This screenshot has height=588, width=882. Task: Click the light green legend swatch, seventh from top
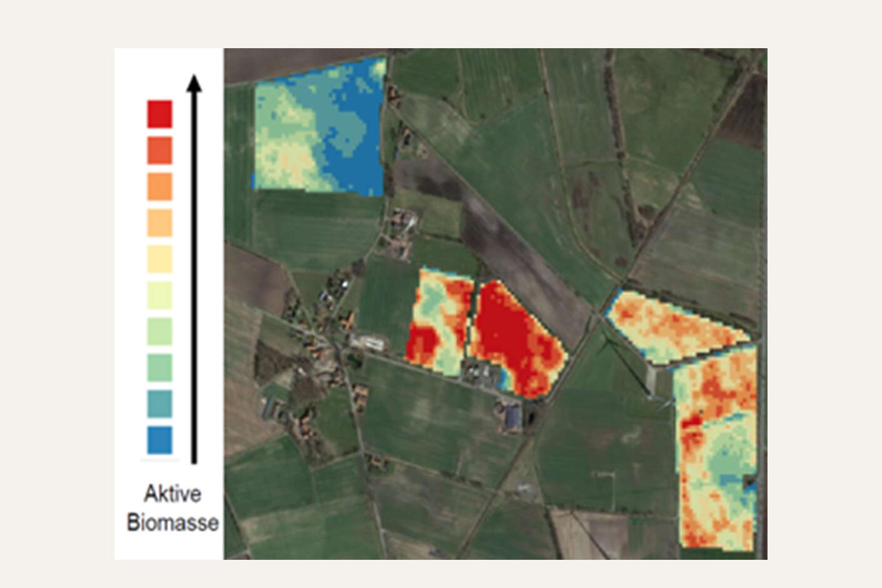pos(160,332)
